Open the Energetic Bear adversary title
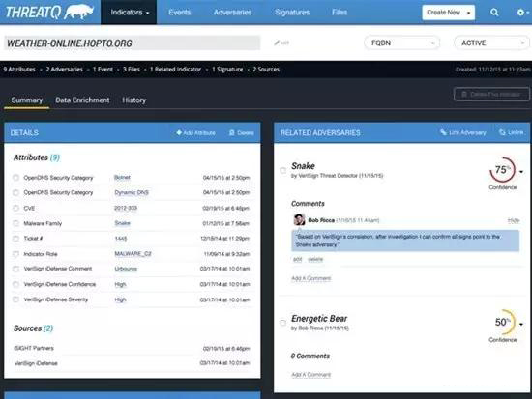Screen dimensions: 532x399 [319, 318]
